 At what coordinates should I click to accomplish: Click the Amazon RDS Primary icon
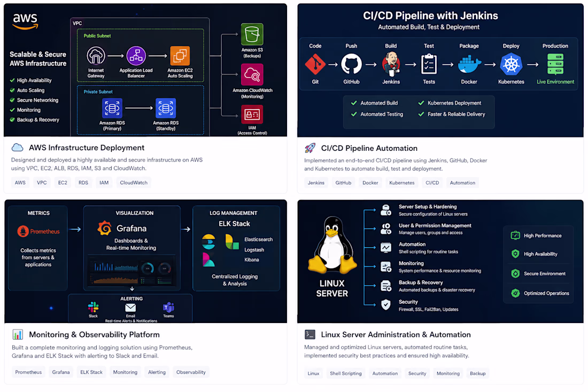(x=112, y=108)
